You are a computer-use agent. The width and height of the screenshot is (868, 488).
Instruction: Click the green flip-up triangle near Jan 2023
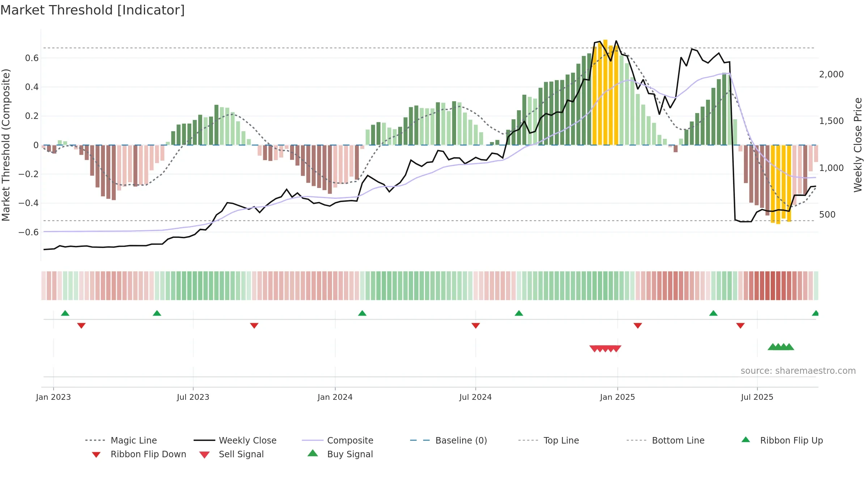(x=65, y=313)
